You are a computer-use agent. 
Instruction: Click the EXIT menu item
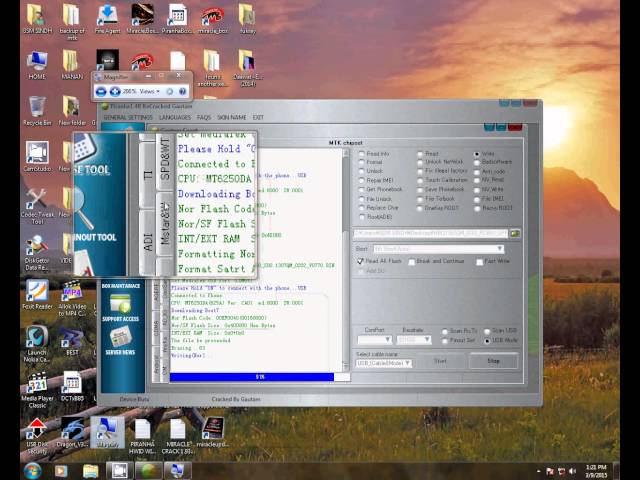258,118
